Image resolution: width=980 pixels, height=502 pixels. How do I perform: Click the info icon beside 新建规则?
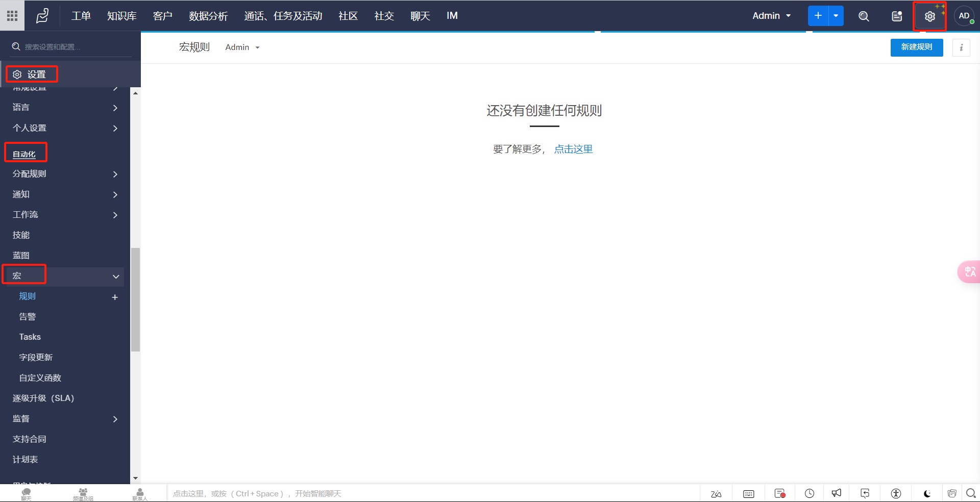point(961,47)
